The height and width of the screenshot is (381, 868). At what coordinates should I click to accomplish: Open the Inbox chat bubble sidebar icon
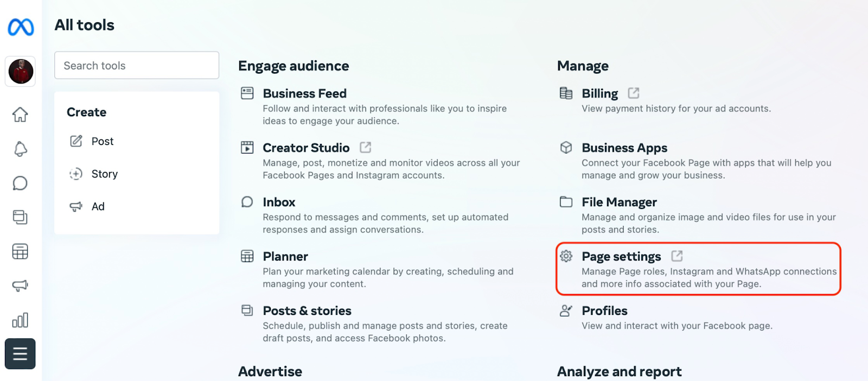[x=20, y=183]
